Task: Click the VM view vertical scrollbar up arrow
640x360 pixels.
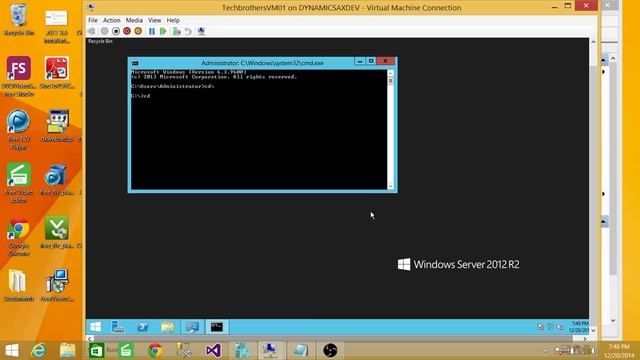Action: click(593, 42)
